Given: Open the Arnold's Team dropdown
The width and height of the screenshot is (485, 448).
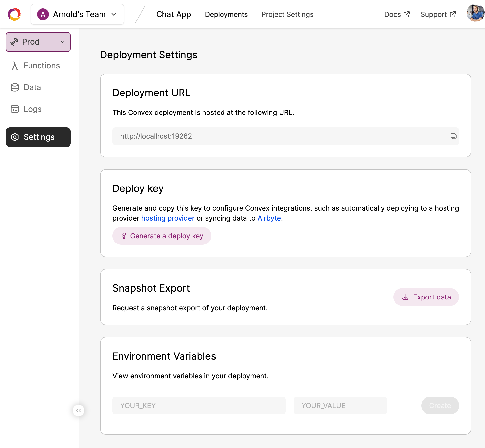Looking at the screenshot, I should (77, 14).
